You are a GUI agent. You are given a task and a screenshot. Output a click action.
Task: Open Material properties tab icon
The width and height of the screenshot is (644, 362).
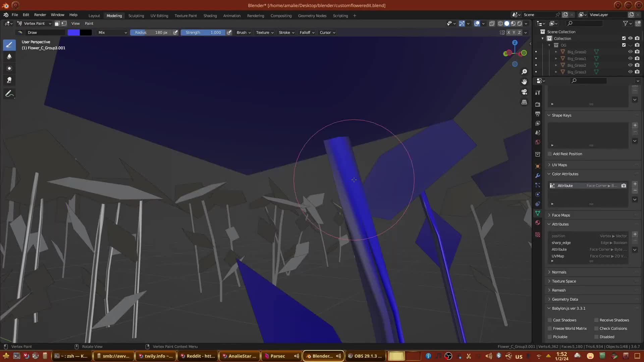pyautogui.click(x=538, y=223)
